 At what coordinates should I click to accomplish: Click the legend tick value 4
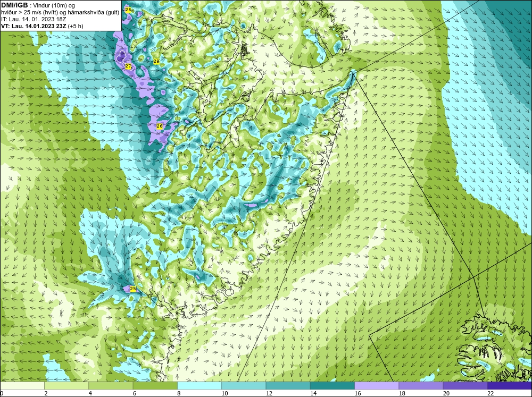point(90,393)
